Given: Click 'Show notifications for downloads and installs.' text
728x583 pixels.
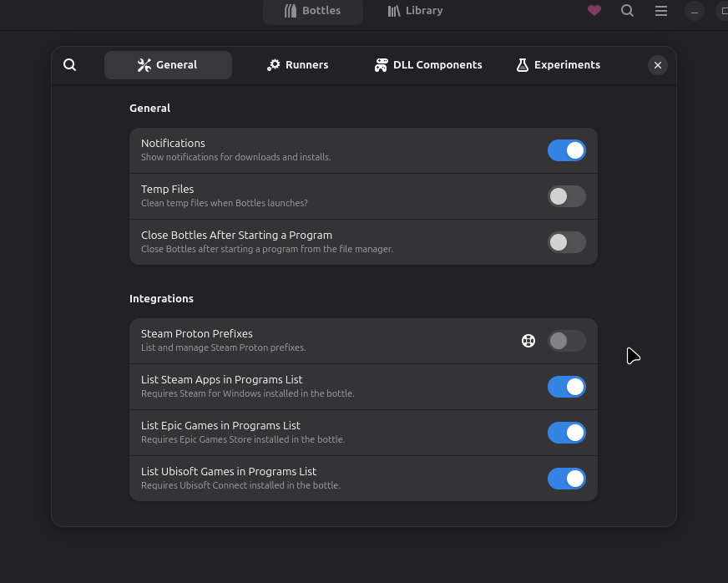Looking at the screenshot, I should tap(236, 157).
